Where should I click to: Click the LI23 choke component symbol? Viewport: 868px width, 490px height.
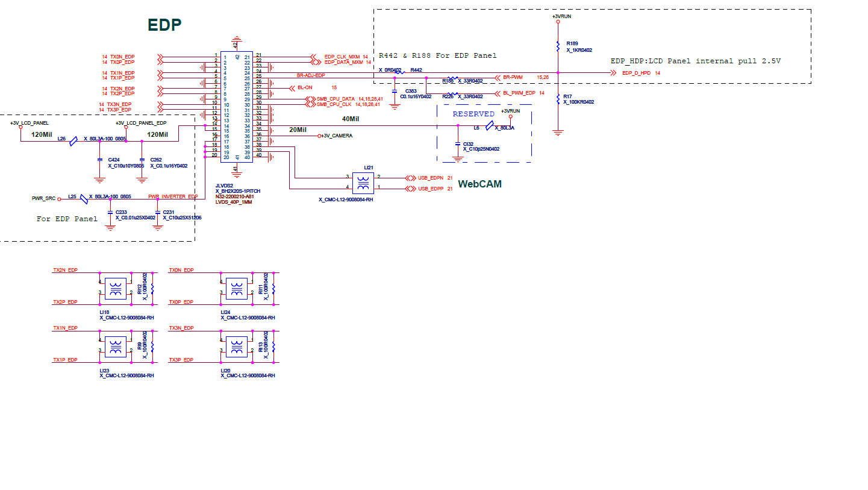click(x=115, y=347)
